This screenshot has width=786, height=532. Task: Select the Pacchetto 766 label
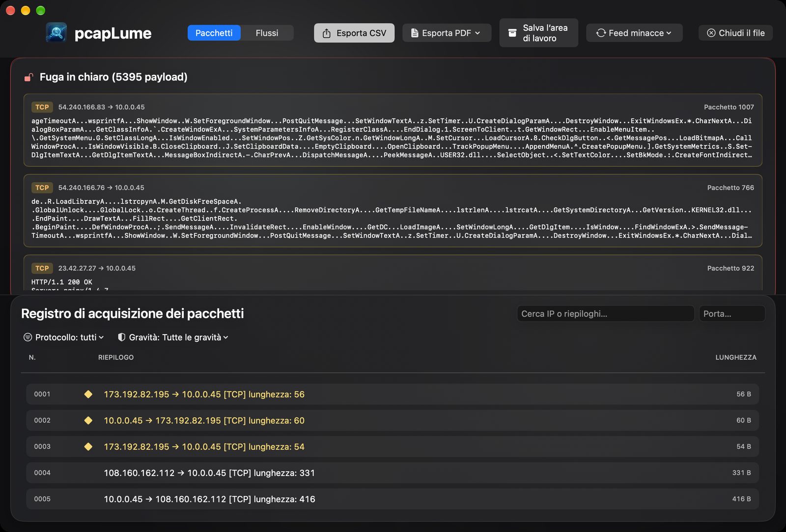coord(730,188)
